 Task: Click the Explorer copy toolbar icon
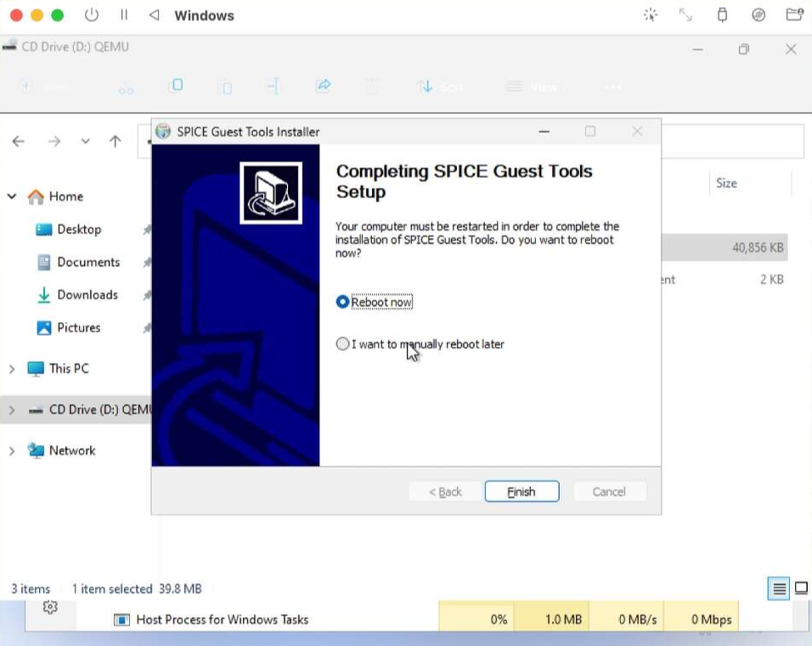[x=176, y=85]
